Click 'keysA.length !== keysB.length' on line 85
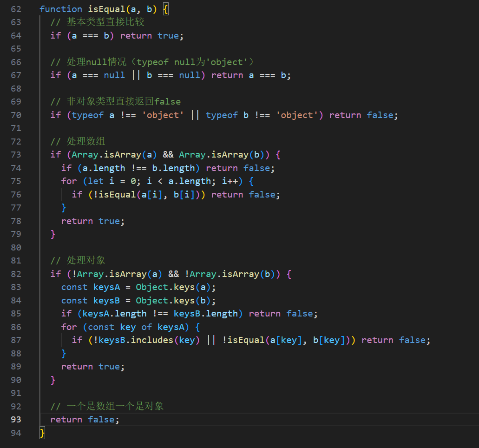This screenshot has width=479, height=448. pos(160,314)
